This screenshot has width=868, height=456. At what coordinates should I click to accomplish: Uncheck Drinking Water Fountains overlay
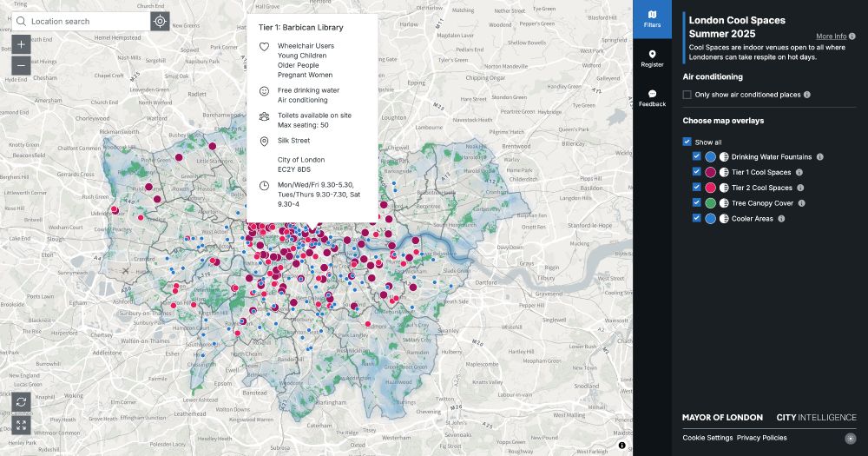tap(697, 157)
